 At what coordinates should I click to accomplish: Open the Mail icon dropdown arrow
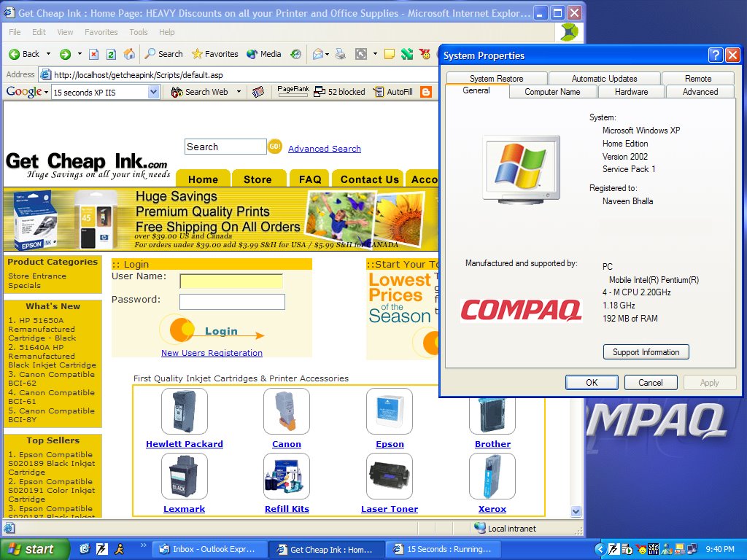(327, 54)
